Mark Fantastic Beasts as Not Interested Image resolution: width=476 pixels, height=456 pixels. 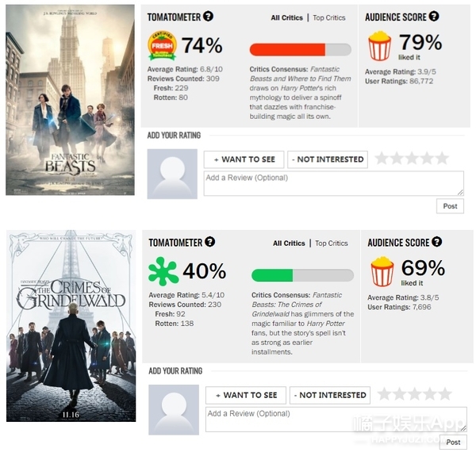[x=328, y=159]
